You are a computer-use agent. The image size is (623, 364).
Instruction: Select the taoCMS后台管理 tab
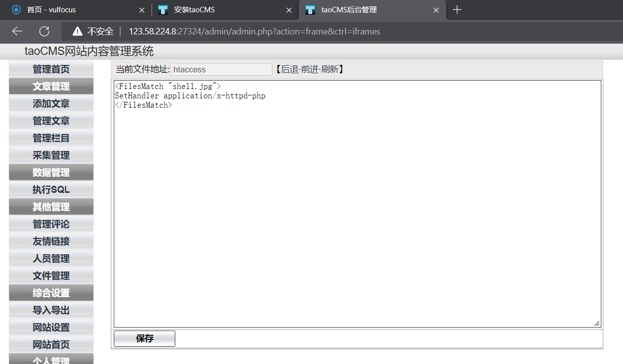[372, 10]
